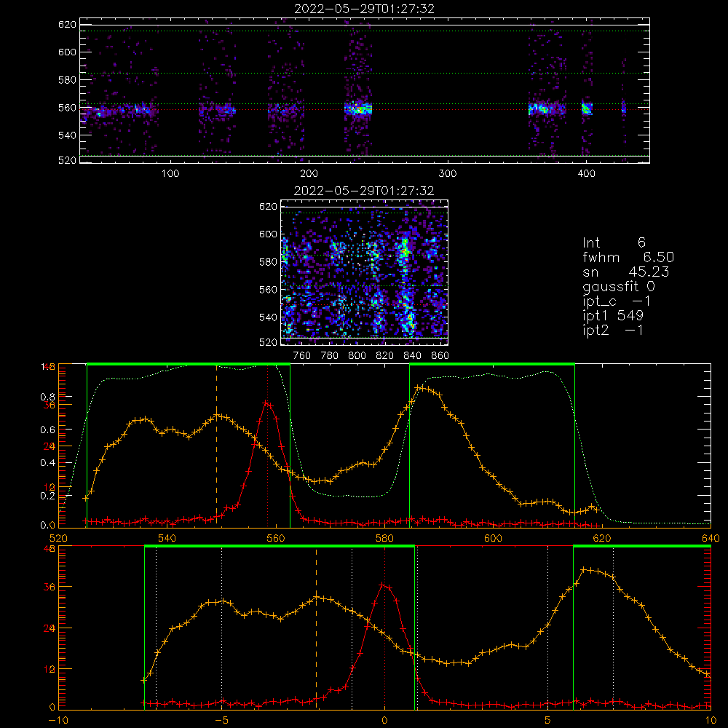Click x-axis label '100' under wide spectrogram
Viewport: 728px width, 728px height.
pyautogui.click(x=170, y=174)
